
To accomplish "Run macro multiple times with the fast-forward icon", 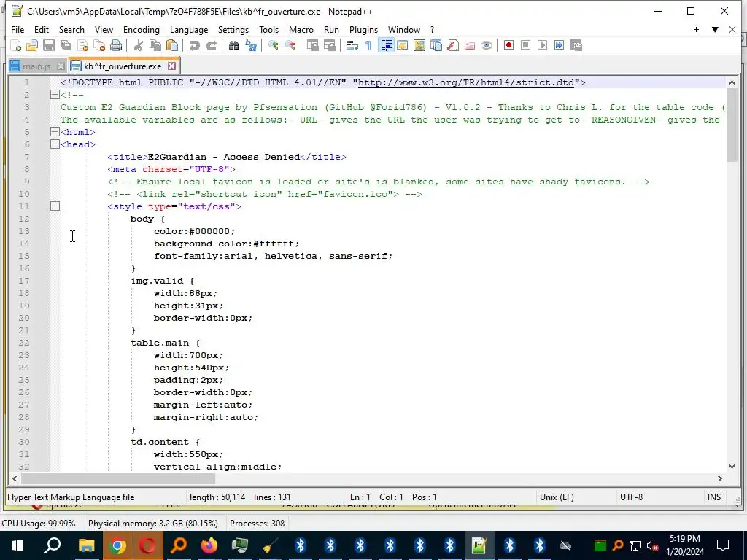I will coord(560,45).
